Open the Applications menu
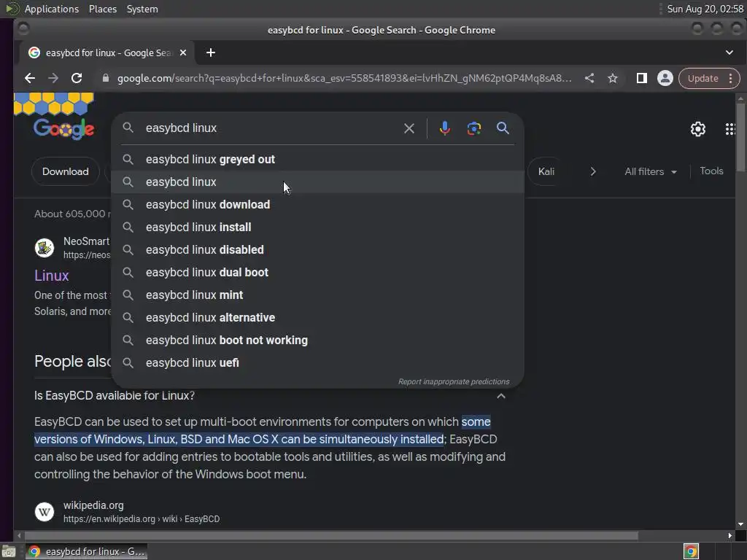 pyautogui.click(x=52, y=9)
